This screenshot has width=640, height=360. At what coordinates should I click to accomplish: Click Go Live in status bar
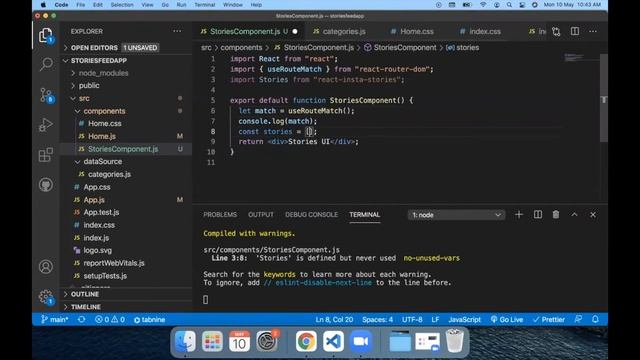click(x=507, y=320)
